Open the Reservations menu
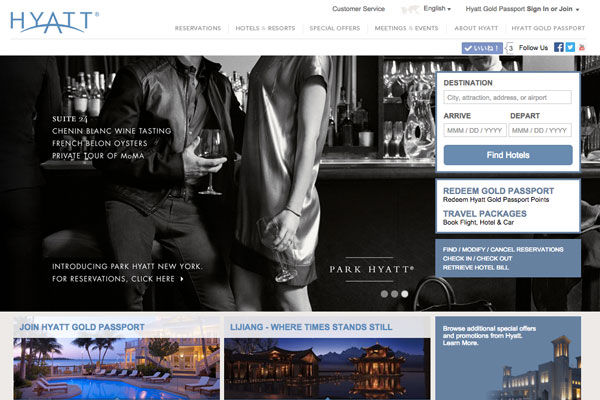This screenshot has height=400, width=600. [198, 28]
